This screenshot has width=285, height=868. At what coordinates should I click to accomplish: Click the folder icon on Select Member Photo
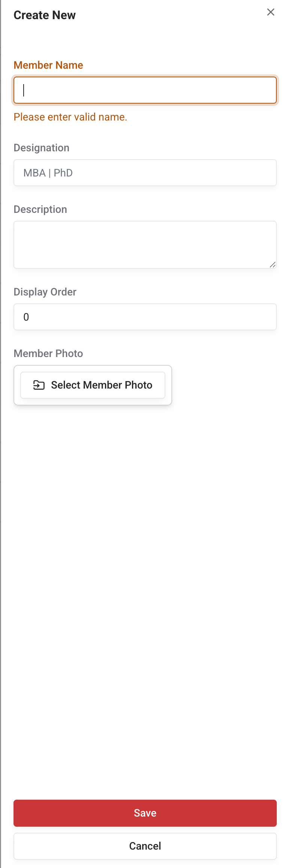tap(38, 385)
